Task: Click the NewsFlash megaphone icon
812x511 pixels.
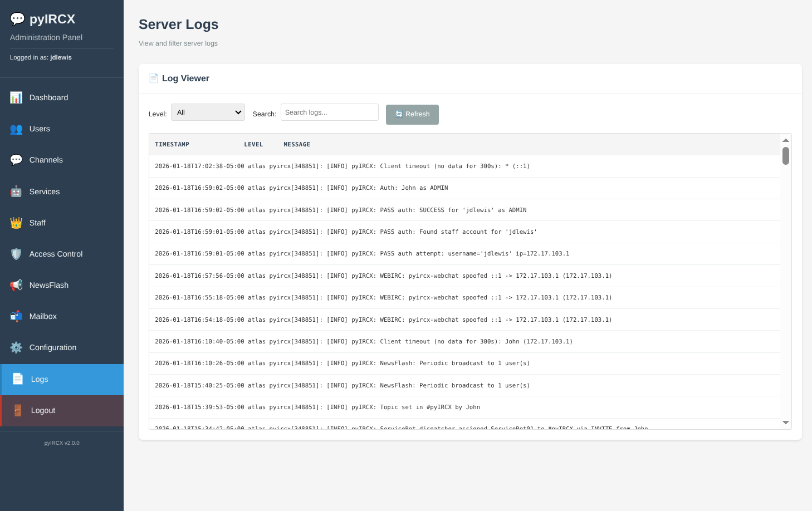Action: 16,285
